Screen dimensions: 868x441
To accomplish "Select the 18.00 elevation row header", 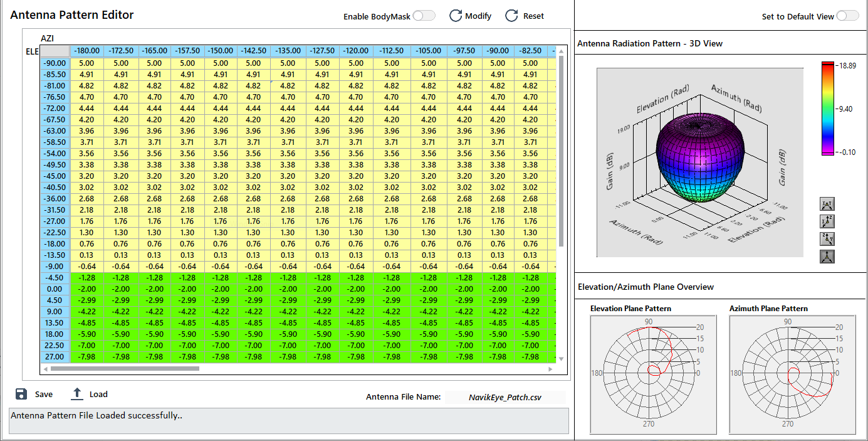I will pos(55,334).
